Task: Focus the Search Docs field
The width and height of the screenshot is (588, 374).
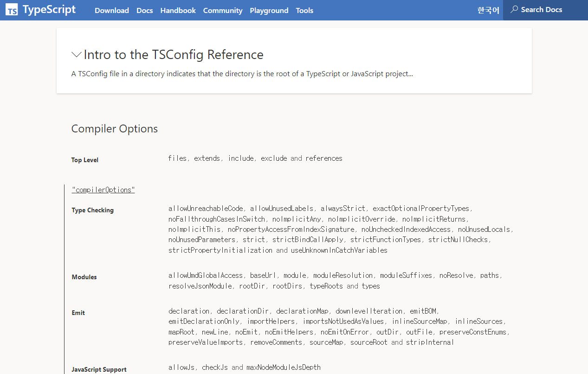Action: (x=545, y=10)
